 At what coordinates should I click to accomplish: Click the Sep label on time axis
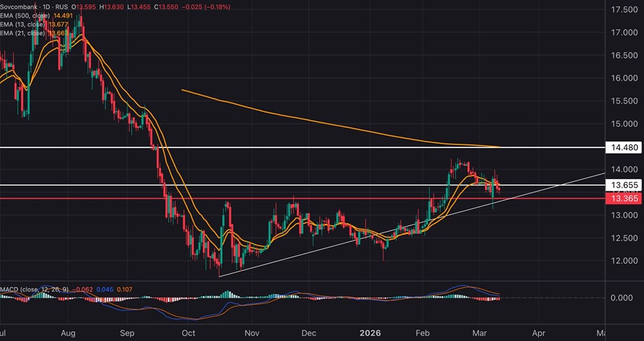(x=128, y=333)
